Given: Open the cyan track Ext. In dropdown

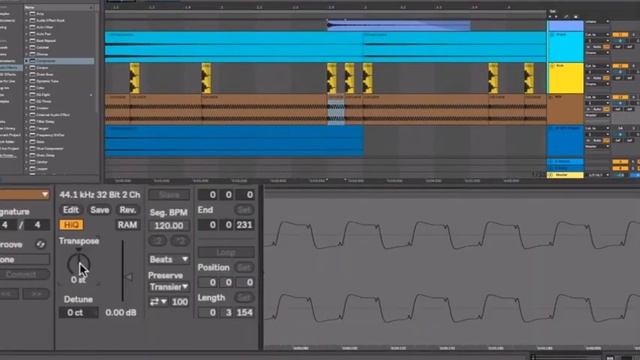Looking at the screenshot, I should (598, 35).
